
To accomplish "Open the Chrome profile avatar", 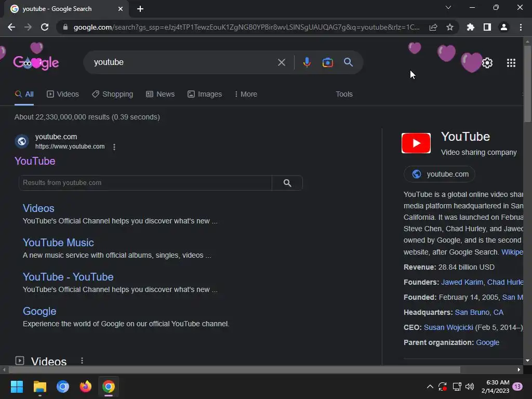I will (x=504, y=27).
